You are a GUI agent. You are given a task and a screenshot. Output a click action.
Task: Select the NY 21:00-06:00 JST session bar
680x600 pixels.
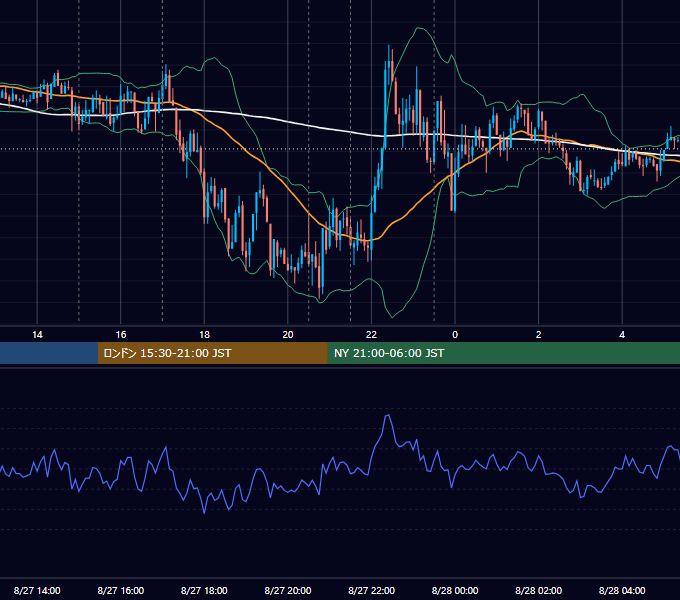pyautogui.click(x=503, y=353)
